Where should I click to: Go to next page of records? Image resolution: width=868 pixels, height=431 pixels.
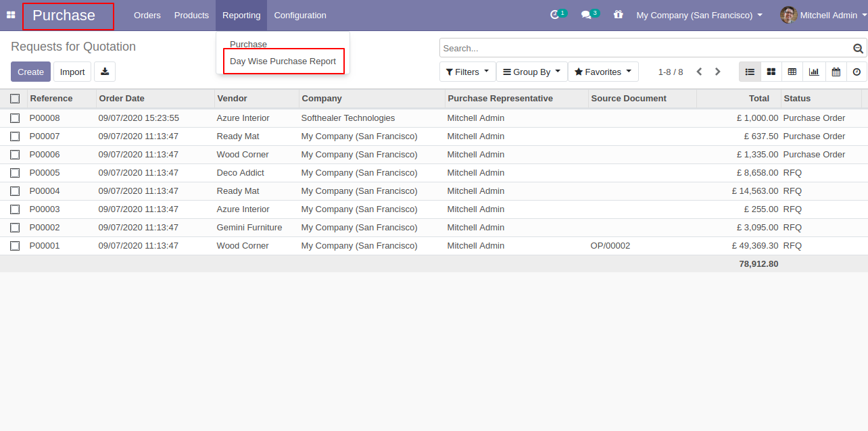(718, 72)
